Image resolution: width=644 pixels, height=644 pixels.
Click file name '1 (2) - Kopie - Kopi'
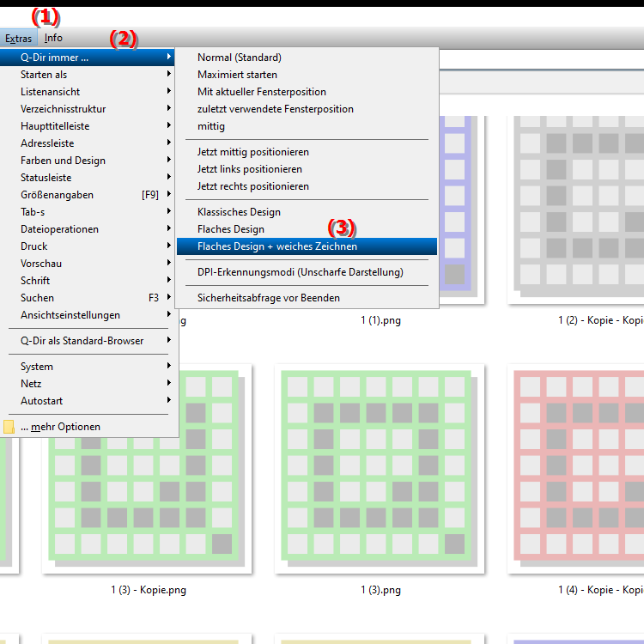[601, 321]
